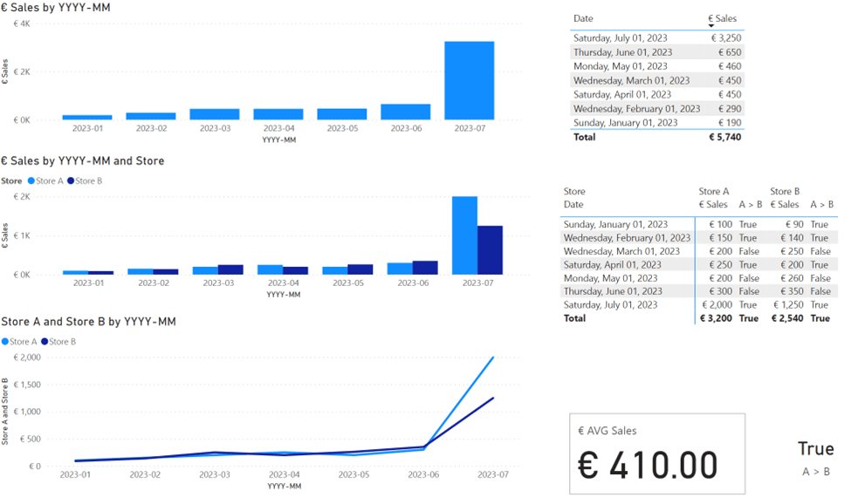Click Store B legend marker in bar chart
The width and height of the screenshot is (851, 504).
[x=72, y=181]
